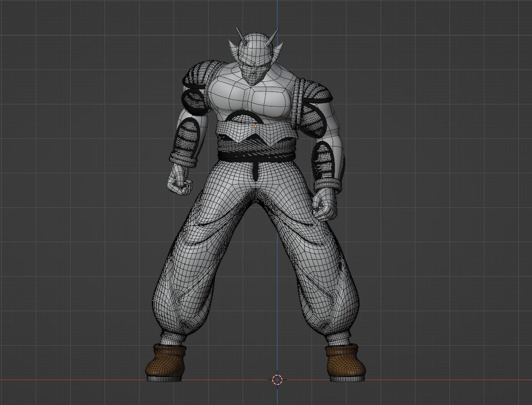Click the 3D cursor on the red axis
Viewport: 532px width, 405px height.
click(x=277, y=380)
